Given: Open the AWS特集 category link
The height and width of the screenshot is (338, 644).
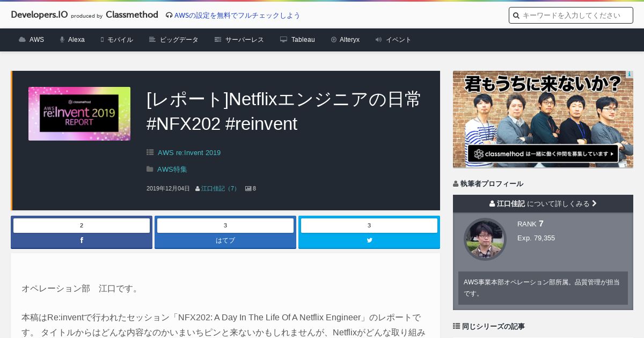Looking at the screenshot, I should [172, 169].
